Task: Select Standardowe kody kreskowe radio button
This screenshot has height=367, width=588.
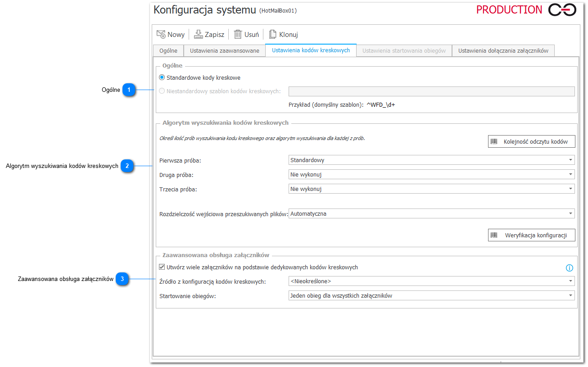Action: 162,77
